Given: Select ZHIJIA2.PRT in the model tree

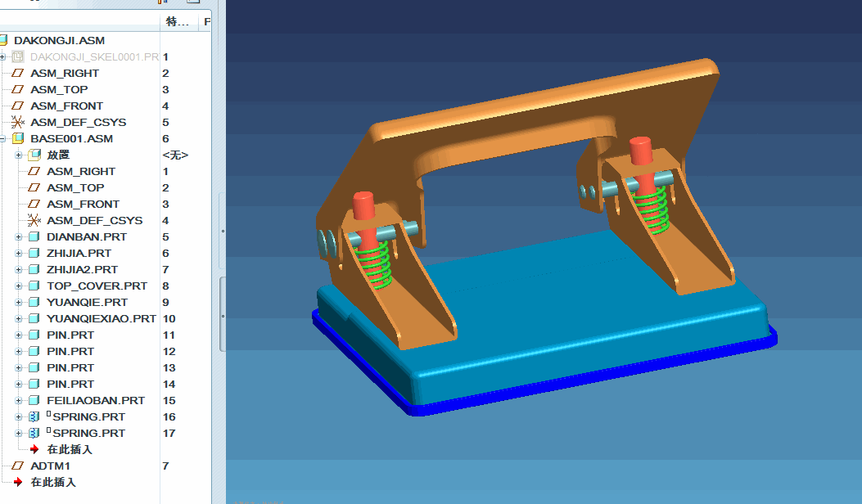Looking at the screenshot, I should click(x=82, y=269).
